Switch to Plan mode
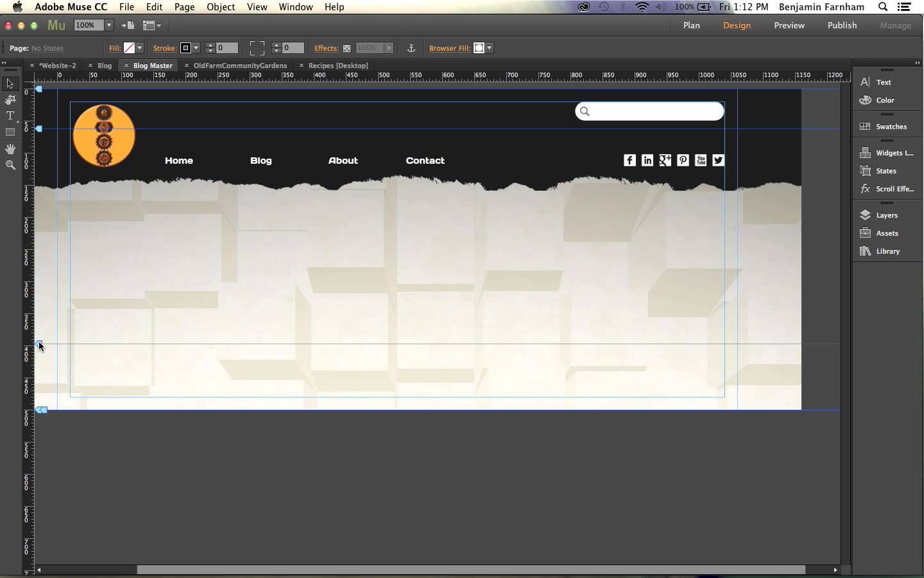This screenshot has height=578, width=924. click(692, 26)
